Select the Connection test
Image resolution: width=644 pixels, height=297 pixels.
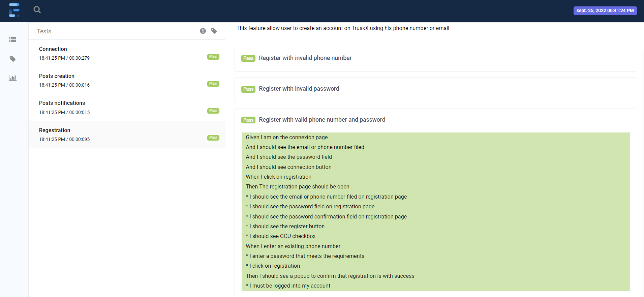point(127,53)
